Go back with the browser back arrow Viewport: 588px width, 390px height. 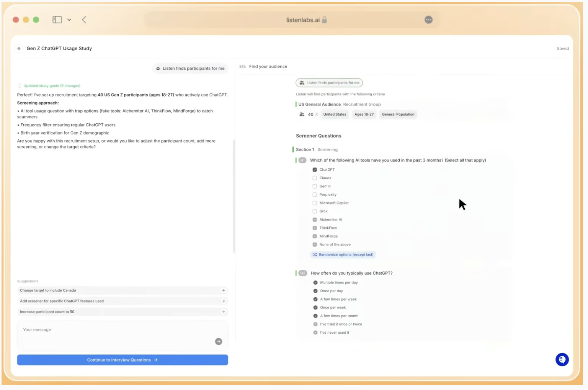tap(84, 20)
